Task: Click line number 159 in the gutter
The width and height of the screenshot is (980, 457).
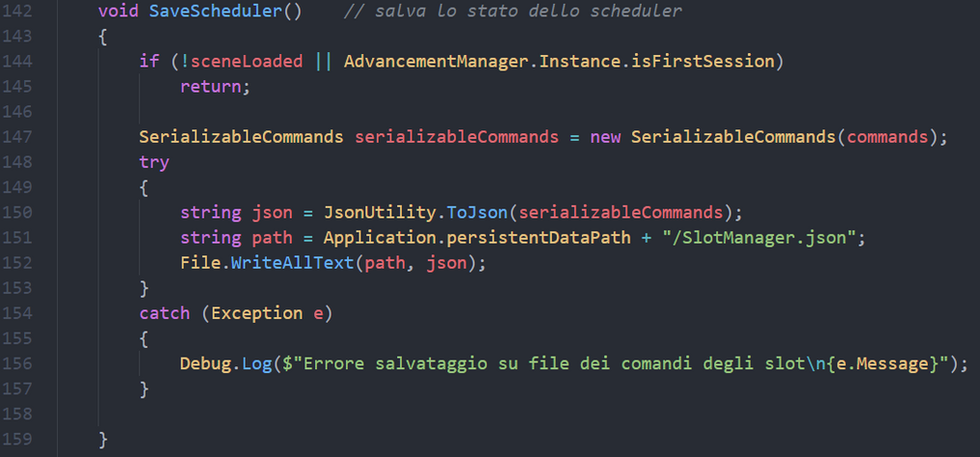Action: (x=17, y=439)
